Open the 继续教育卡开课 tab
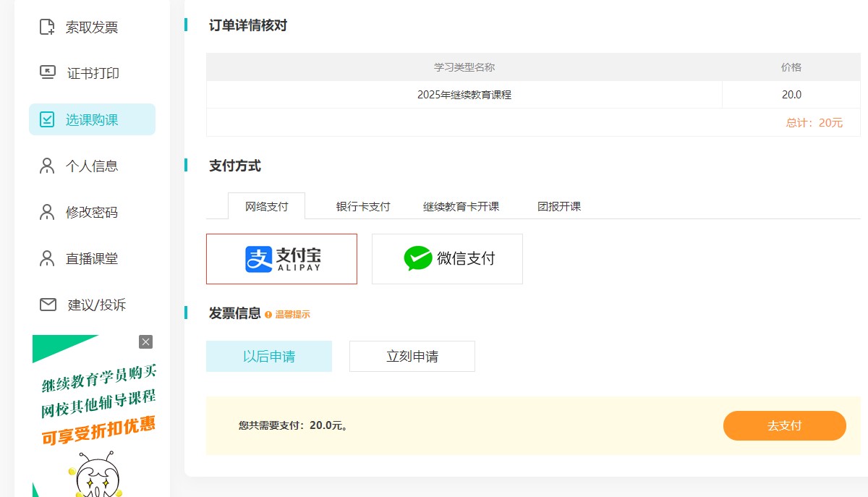 [x=461, y=206]
